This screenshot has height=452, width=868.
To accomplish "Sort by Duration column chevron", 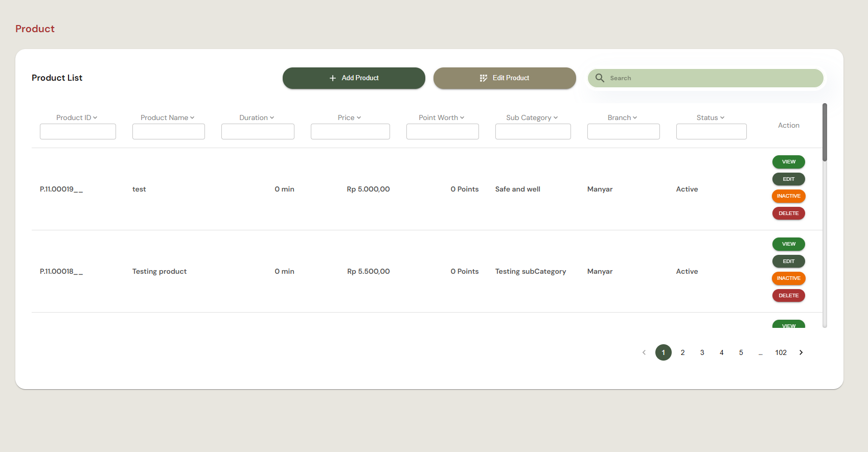I will 272,117.
